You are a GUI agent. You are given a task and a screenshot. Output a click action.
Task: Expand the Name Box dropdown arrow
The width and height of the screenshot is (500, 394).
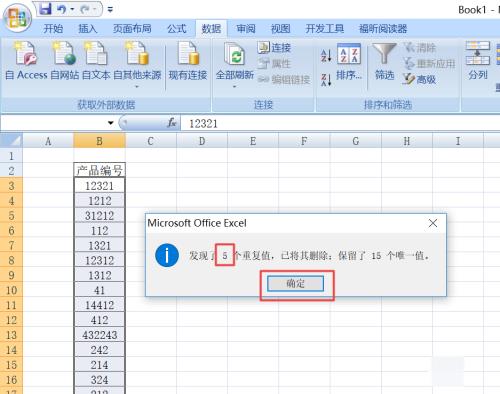[111, 123]
